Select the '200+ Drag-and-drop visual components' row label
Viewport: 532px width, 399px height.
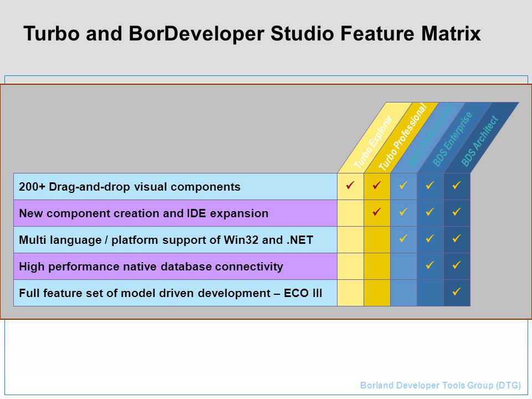[175, 187]
